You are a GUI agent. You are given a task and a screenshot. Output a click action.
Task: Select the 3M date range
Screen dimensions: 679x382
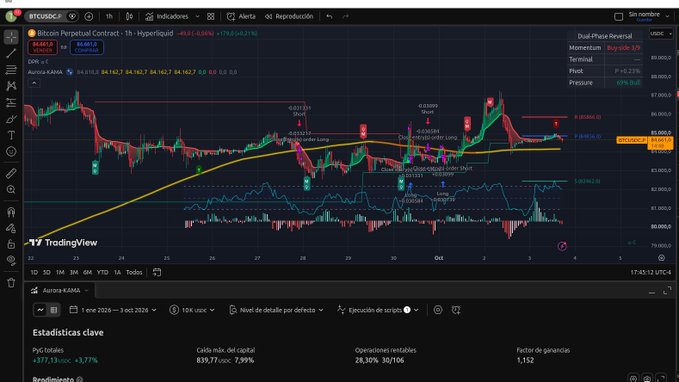click(x=74, y=272)
